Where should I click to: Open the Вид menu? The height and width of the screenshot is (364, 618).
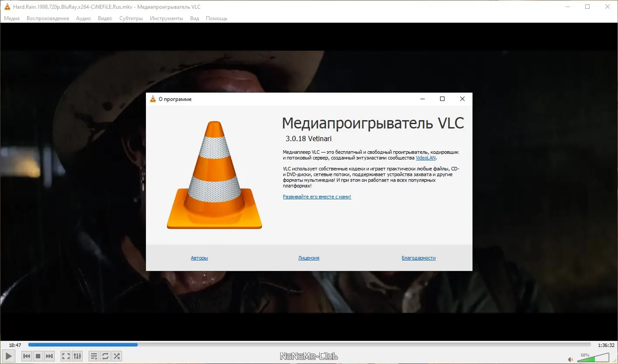194,18
